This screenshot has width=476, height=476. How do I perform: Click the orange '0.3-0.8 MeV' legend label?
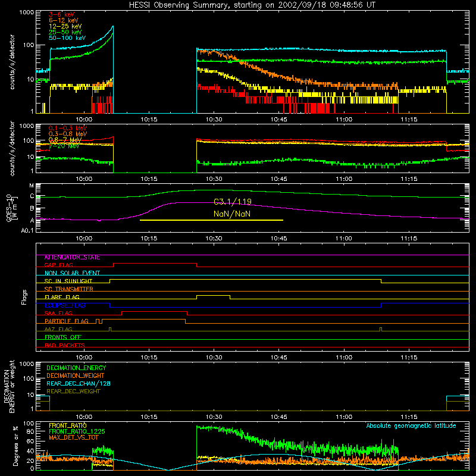[x=68, y=134]
